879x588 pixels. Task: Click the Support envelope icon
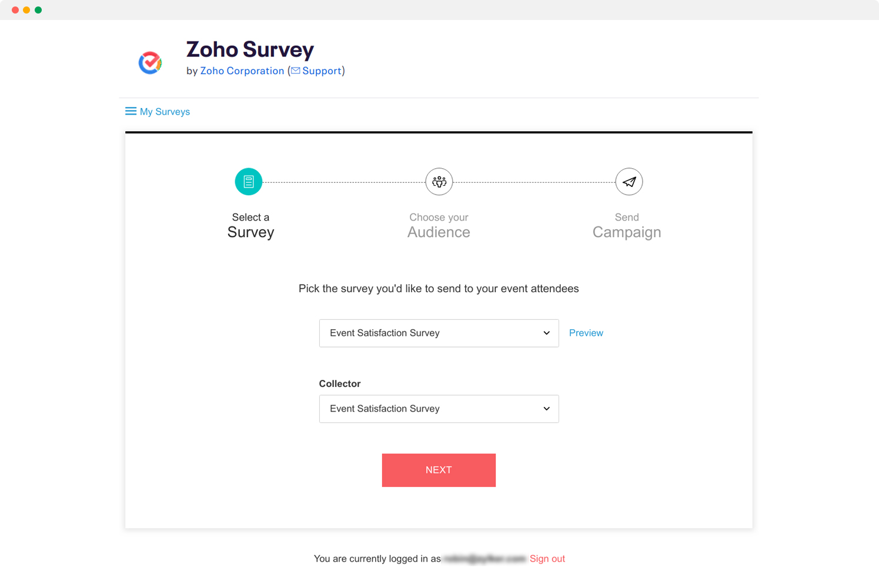pos(296,71)
